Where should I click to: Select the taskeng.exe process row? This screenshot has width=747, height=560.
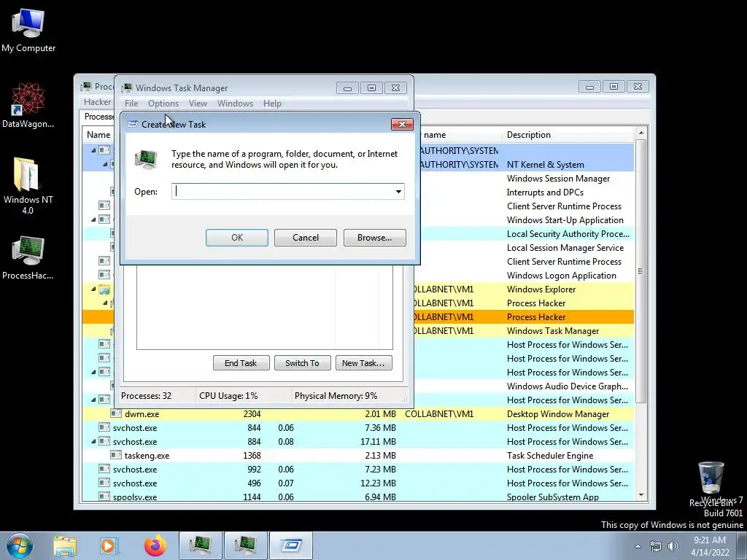coord(358,455)
